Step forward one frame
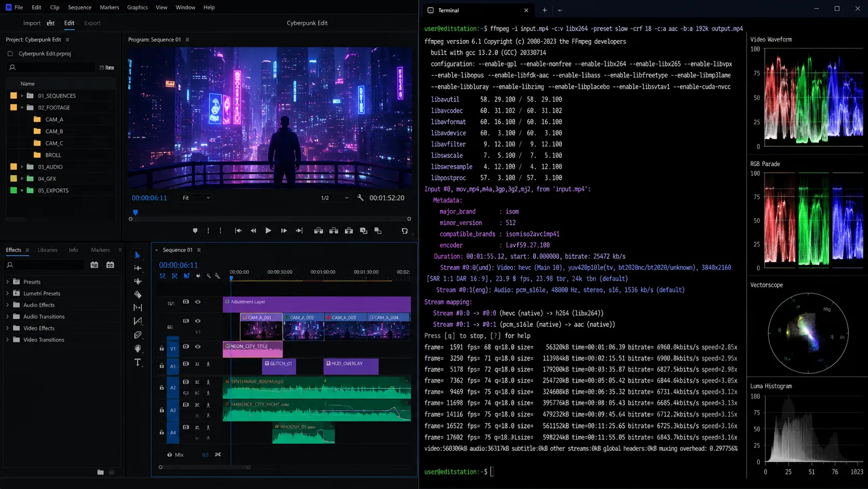Image resolution: width=868 pixels, height=489 pixels. point(283,231)
